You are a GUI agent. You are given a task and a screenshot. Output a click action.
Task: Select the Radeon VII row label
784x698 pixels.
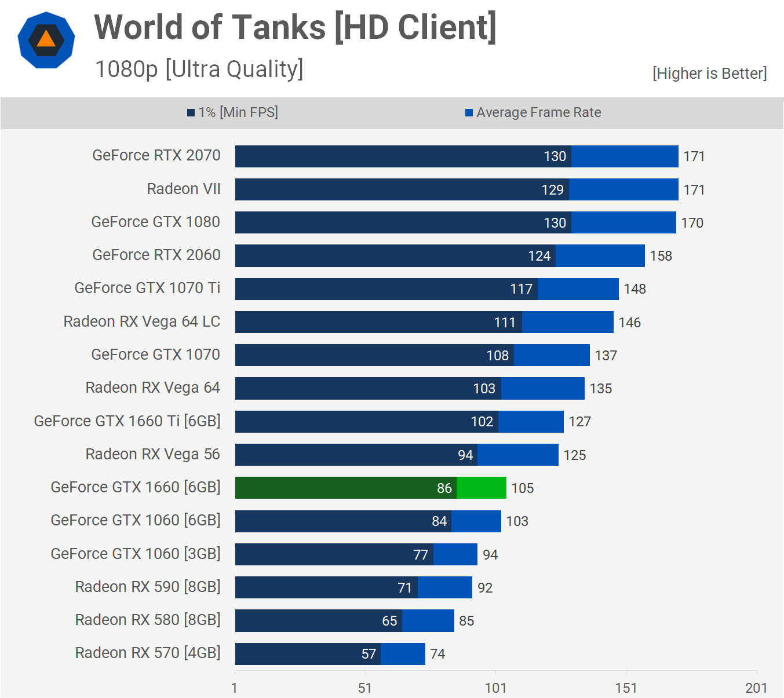[184, 189]
